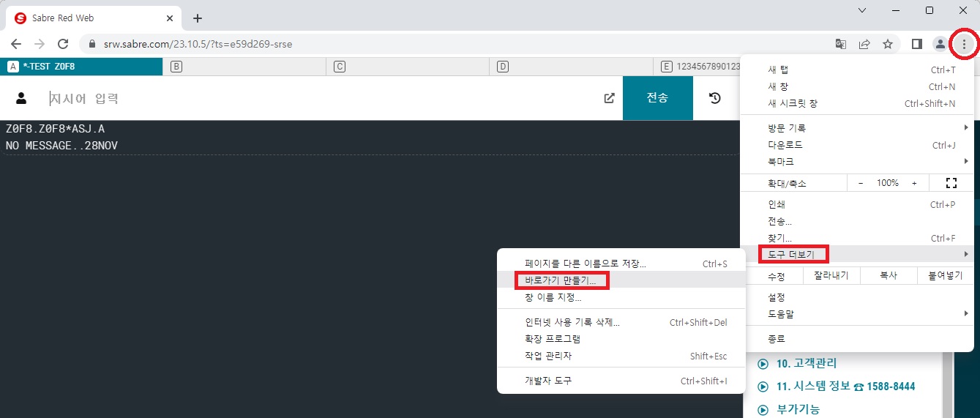Screen dimensions: 980x418
Task: Open command window pop-out icon
Action: (609, 98)
